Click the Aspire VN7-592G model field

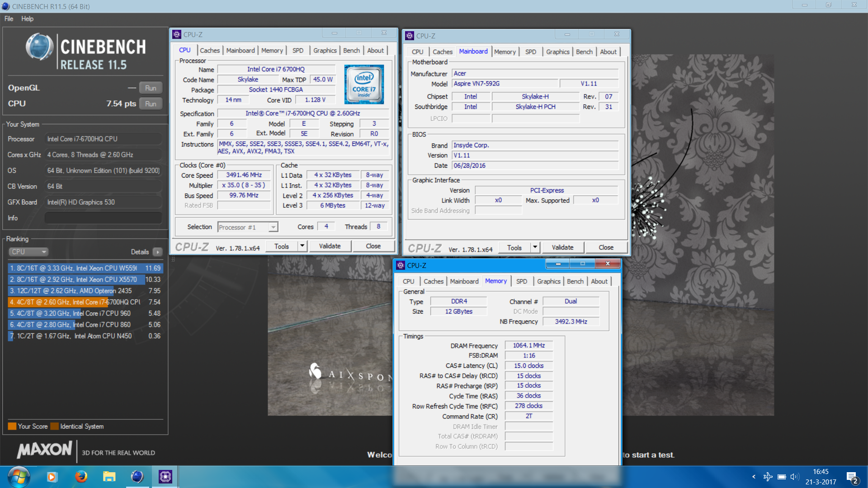point(505,84)
